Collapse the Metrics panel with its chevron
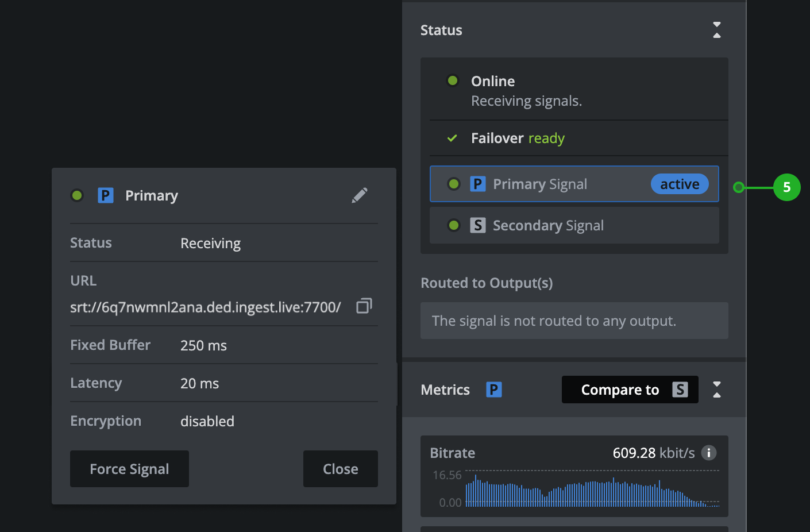This screenshot has width=810, height=532. pos(716,390)
